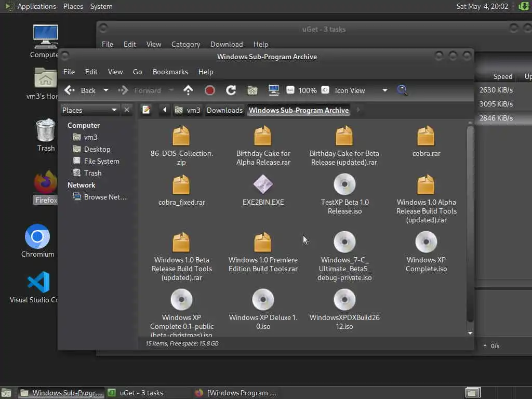Screen dimensions: 532x399
Task: Open the Help menu of file manager
Action: tap(206, 72)
